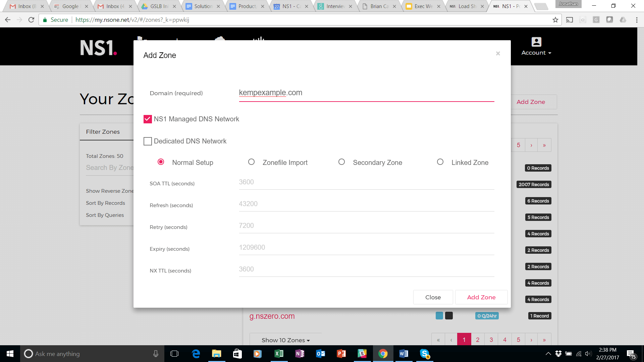The height and width of the screenshot is (362, 644).
Task: Open Excel from the taskbar
Action: click(x=279, y=354)
